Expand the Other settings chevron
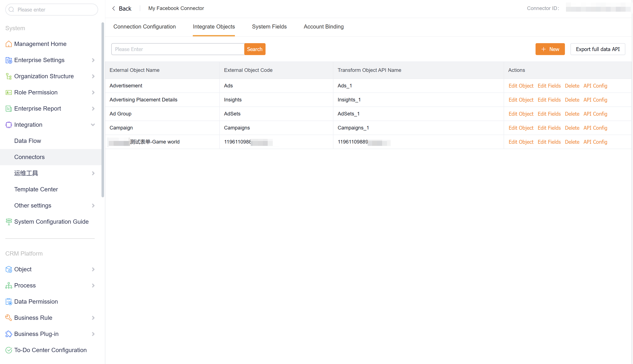633x364 pixels. coord(93,206)
